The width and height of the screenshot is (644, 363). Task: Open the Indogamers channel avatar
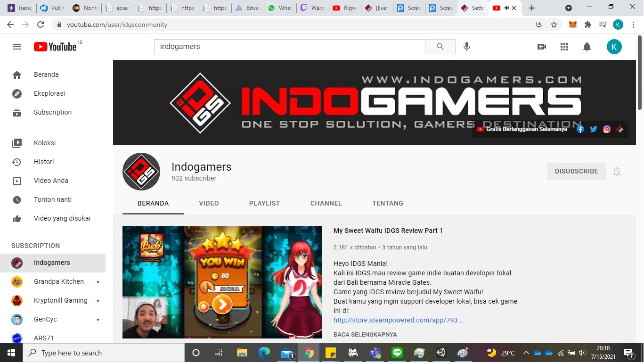point(141,172)
